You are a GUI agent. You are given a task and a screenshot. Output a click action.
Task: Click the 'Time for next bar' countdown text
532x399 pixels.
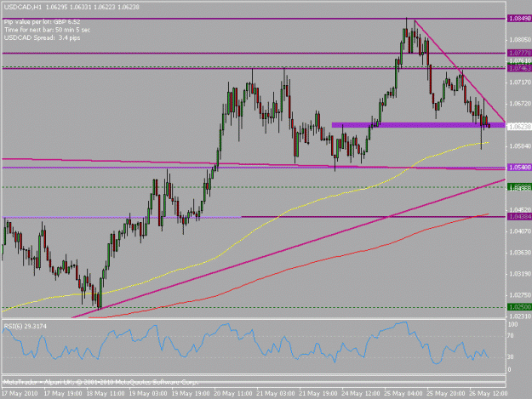47,30
